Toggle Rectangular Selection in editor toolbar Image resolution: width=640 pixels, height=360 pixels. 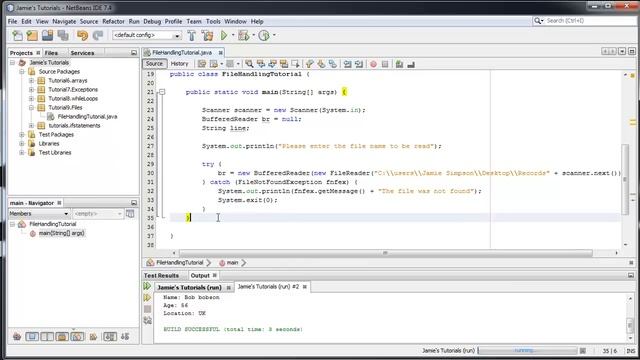coord(295,64)
